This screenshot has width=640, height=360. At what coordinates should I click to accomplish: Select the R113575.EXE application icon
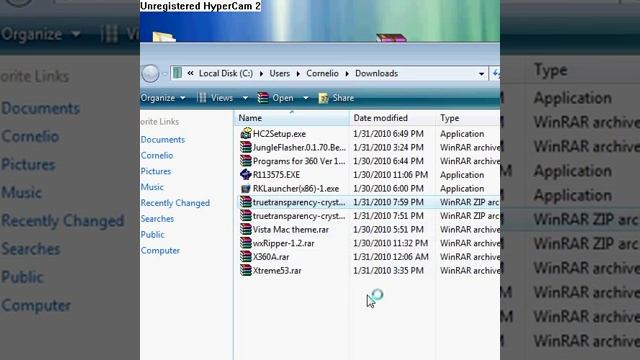pyautogui.click(x=246, y=175)
